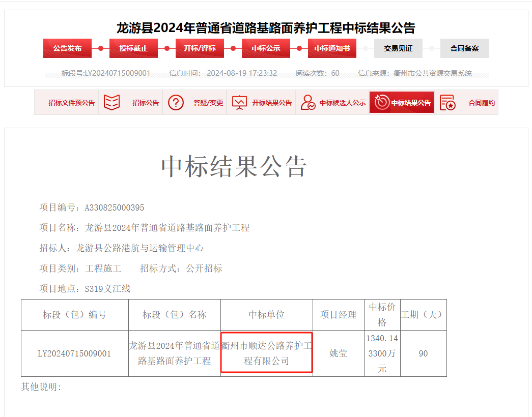Click the question mark icon for 答疑/变更
The height and width of the screenshot is (417, 532).
pyautogui.click(x=176, y=102)
